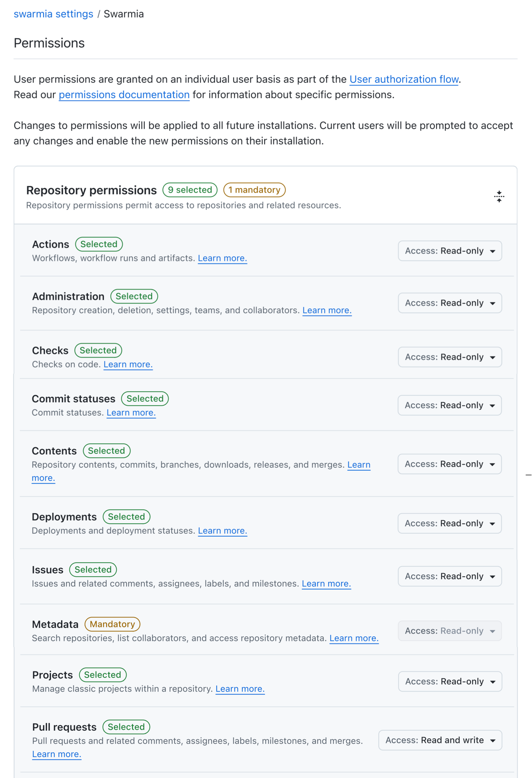Open Pull requests Read and write dropdown
This screenshot has width=532, height=778.
click(440, 740)
